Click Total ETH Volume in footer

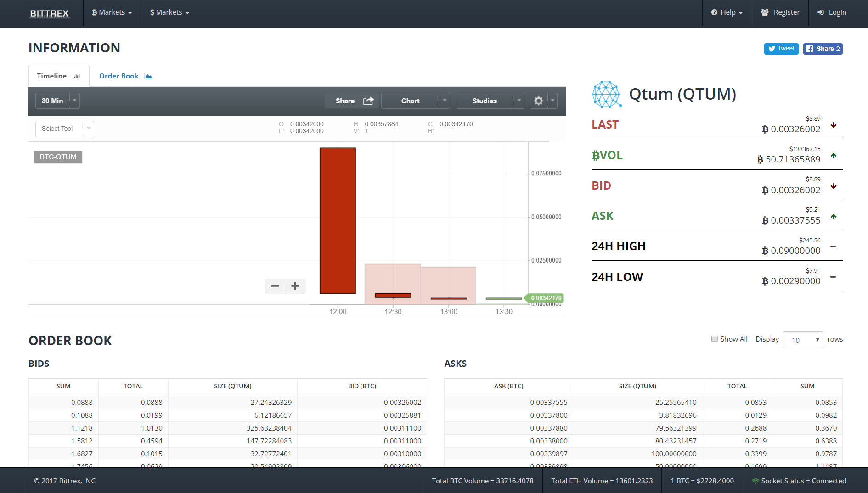(x=602, y=481)
